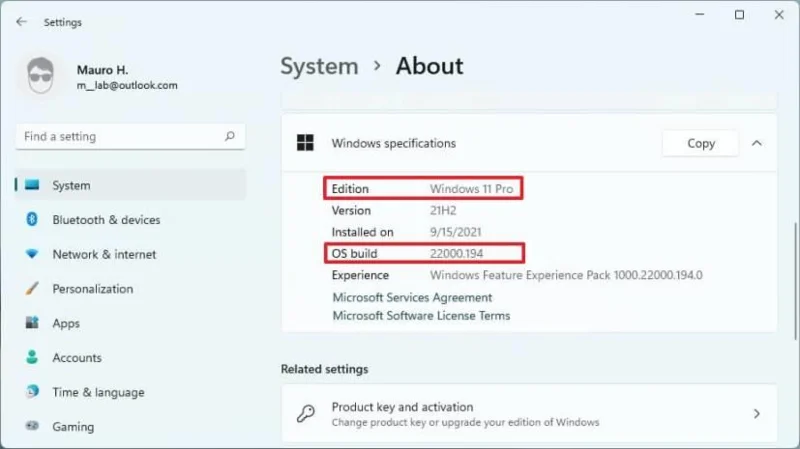Close the Settings window
This screenshot has width=800, height=449.
[779, 15]
